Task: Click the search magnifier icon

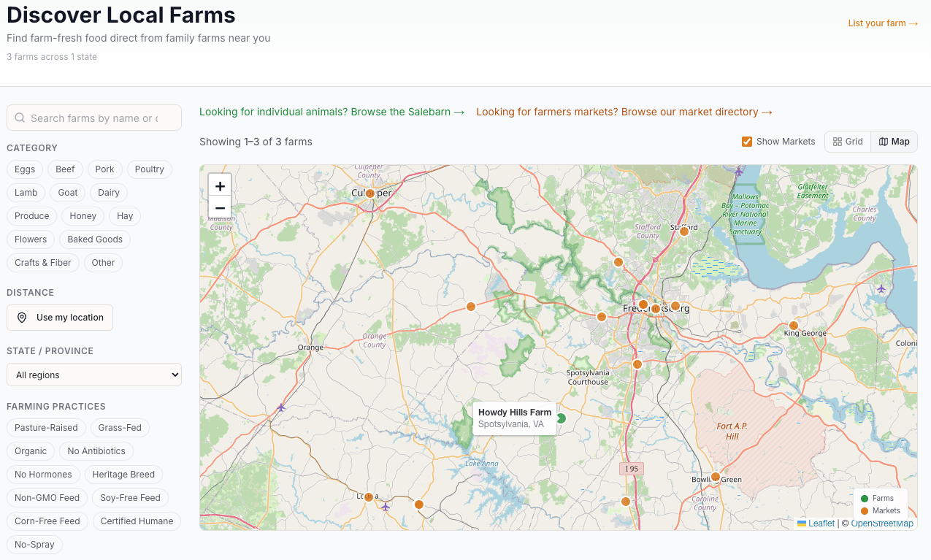Action: click(20, 118)
